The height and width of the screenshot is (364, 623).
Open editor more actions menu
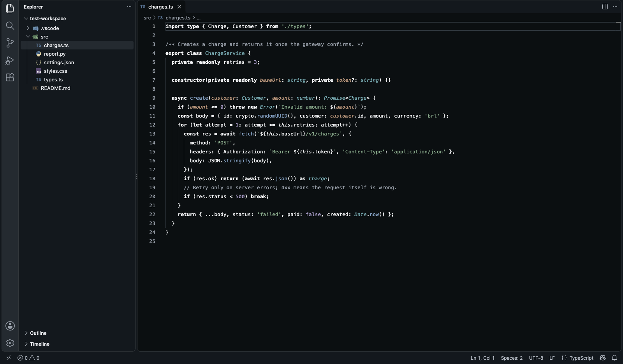click(615, 7)
